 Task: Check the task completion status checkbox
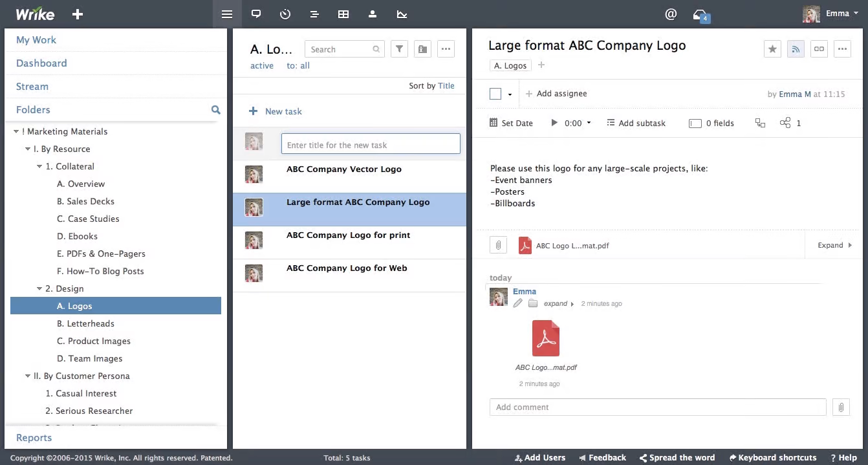point(495,94)
